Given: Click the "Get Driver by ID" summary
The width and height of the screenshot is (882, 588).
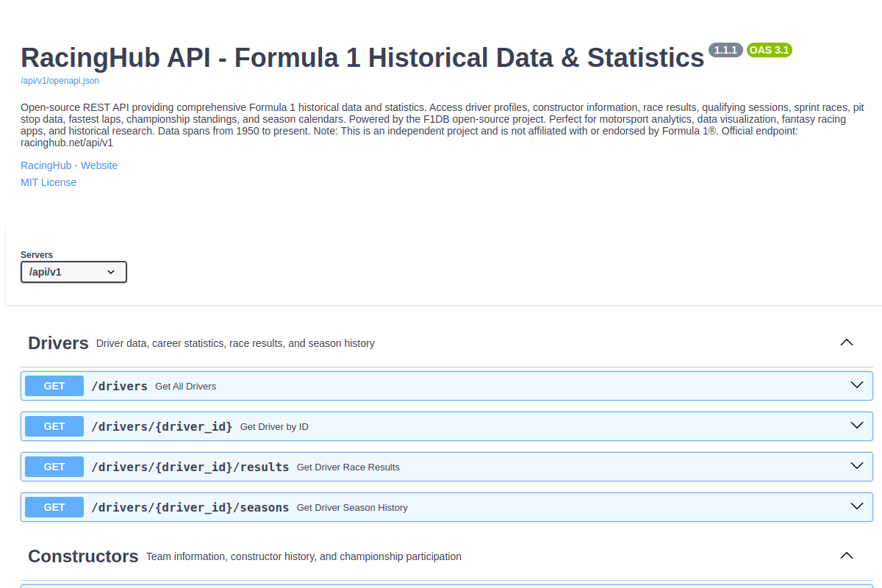Looking at the screenshot, I should tap(274, 427).
